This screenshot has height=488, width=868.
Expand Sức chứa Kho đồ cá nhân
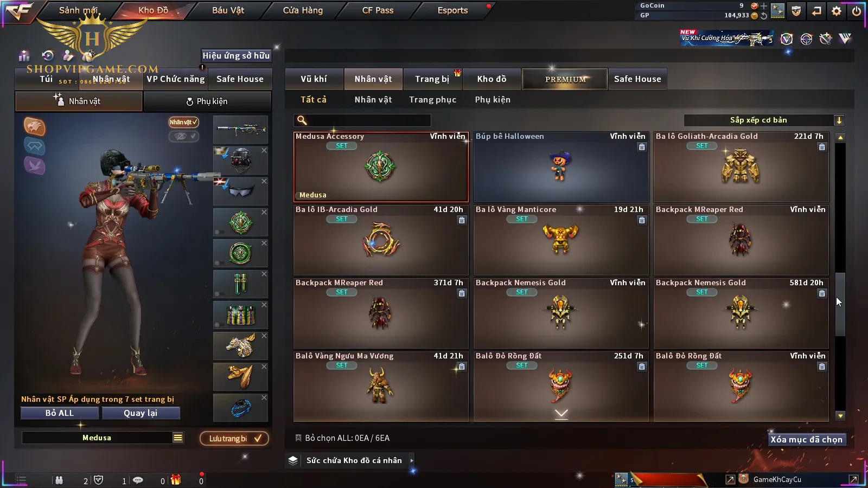coord(411,460)
